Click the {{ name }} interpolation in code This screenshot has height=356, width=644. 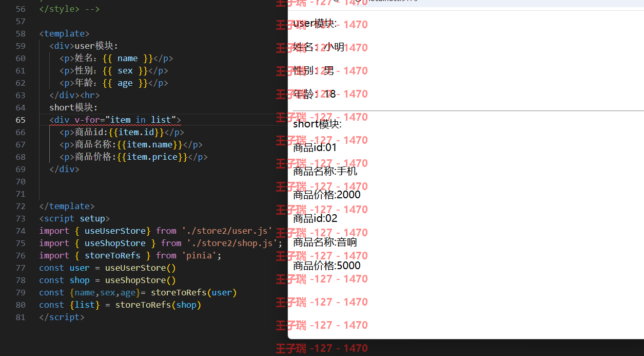tap(127, 58)
